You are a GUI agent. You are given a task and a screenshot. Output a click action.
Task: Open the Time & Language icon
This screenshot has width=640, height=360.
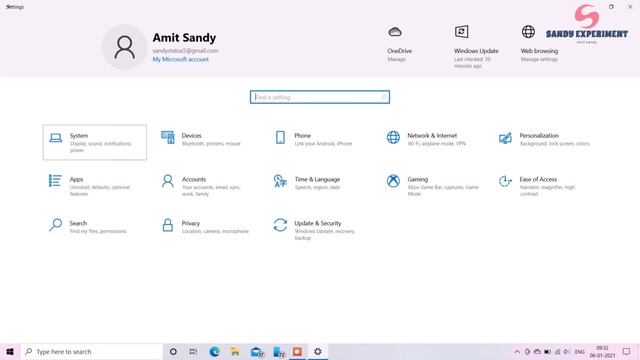(280, 181)
